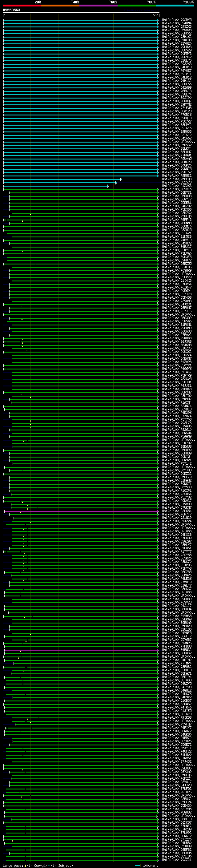This screenshot has width=197, height=868.
Task: Click the red 20% identity legend segment
Action: [x=22, y=6]
